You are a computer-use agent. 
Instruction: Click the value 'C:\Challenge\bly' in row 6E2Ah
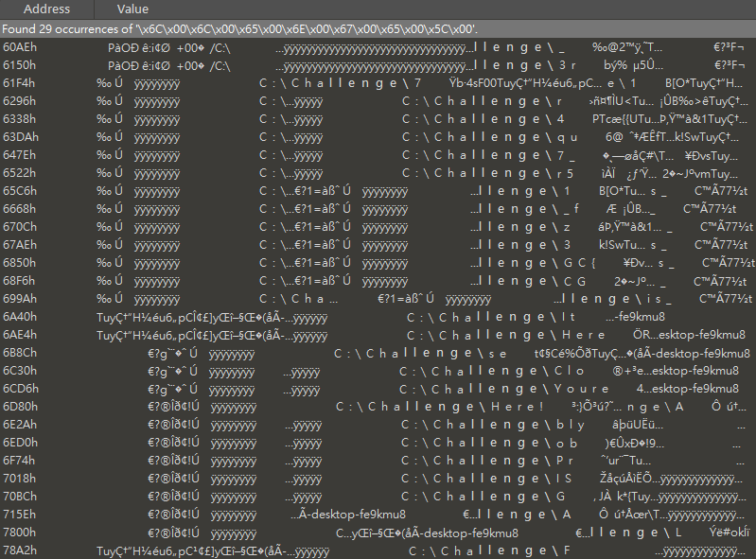coord(493,425)
